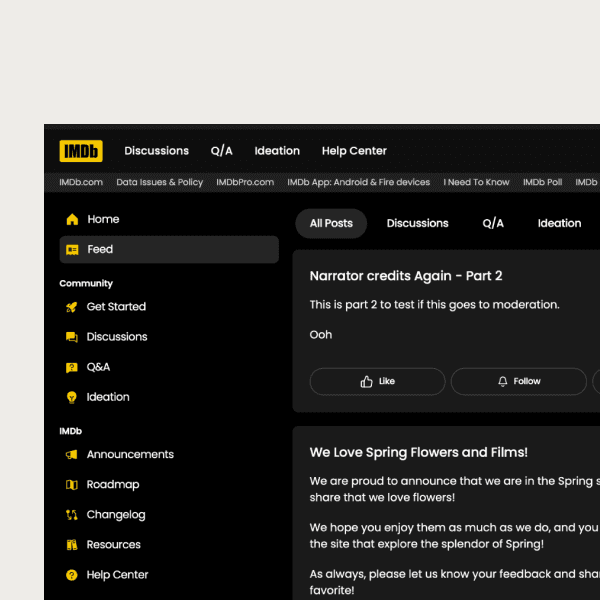This screenshot has width=600, height=600.
Task: Select the All Posts tab
Action: click(x=331, y=223)
